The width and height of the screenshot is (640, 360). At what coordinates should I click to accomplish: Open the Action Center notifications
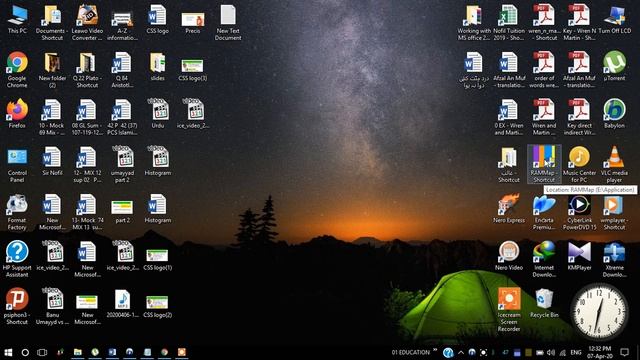[x=624, y=352]
